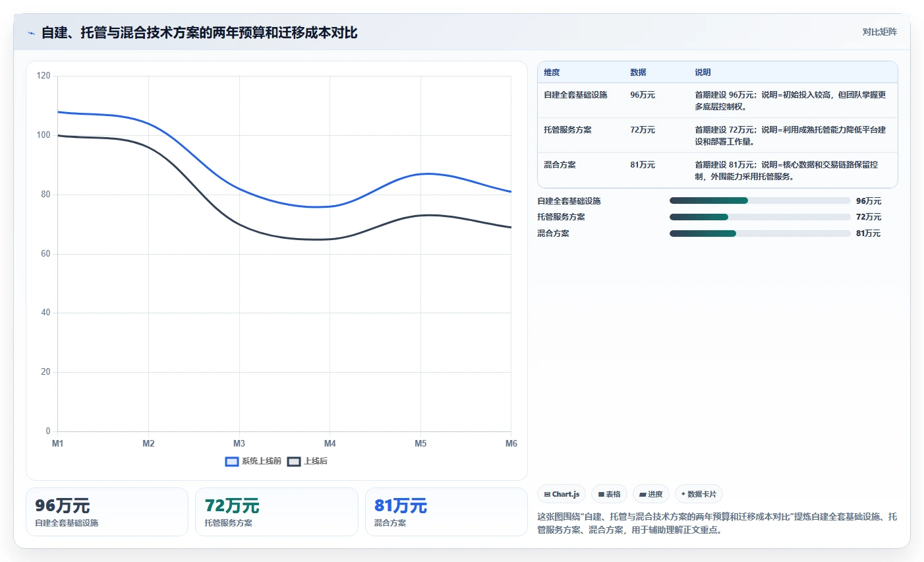Click the 100 y-axis label
Viewport: 924px width, 562px height.
[43, 135]
